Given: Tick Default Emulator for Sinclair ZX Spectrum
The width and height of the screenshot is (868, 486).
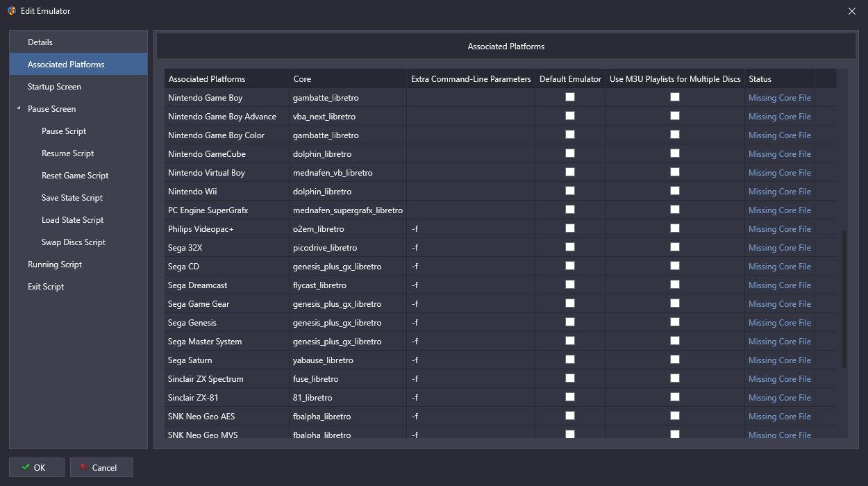Looking at the screenshot, I should (570, 378).
